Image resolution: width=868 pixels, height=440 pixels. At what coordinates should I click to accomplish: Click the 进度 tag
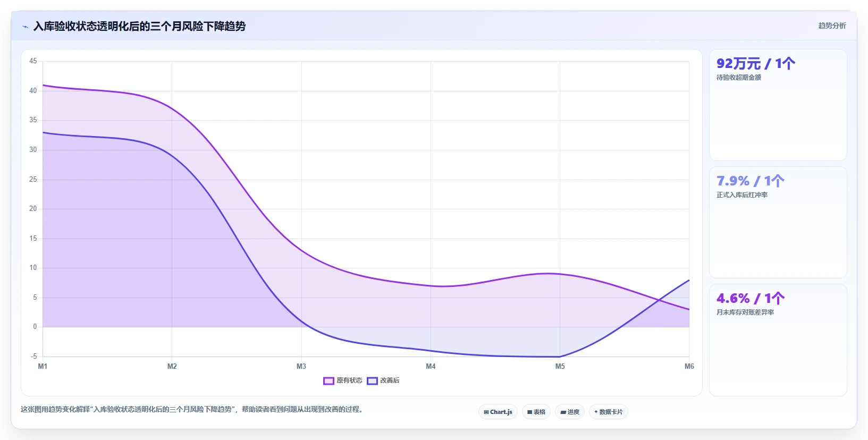570,412
